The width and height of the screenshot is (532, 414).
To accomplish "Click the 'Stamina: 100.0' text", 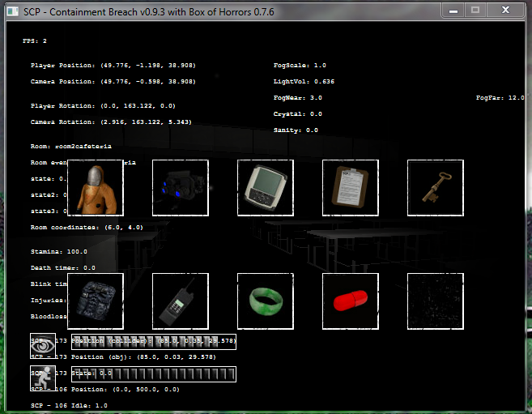I will point(58,252).
